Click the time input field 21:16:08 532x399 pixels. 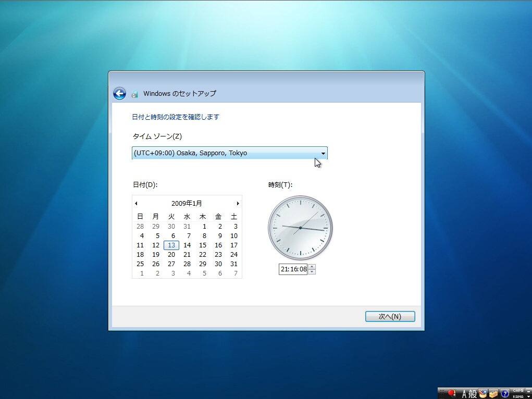[x=293, y=269]
